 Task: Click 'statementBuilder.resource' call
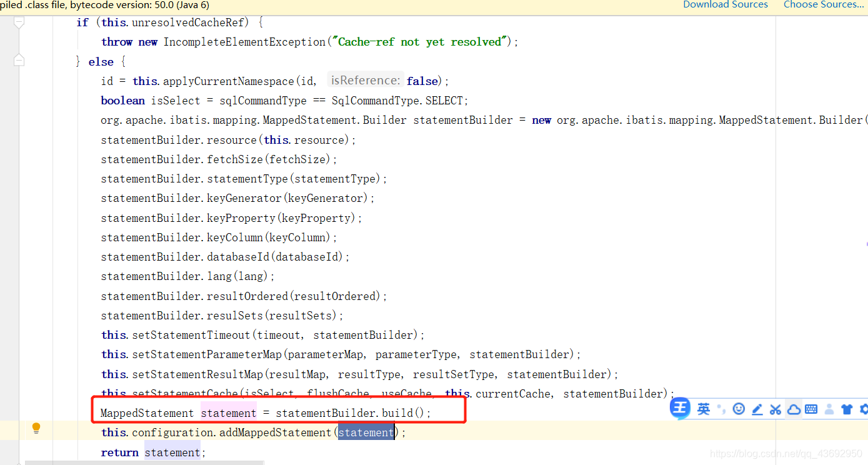click(179, 140)
